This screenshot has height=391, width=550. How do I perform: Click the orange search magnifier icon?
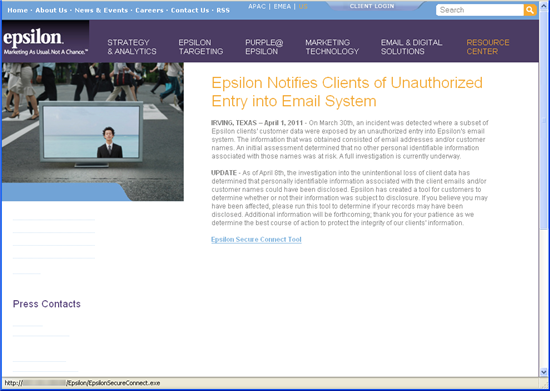pyautogui.click(x=530, y=10)
